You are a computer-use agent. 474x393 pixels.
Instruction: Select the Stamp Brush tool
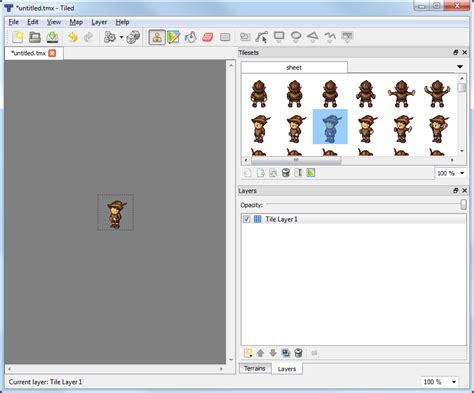[x=157, y=37]
